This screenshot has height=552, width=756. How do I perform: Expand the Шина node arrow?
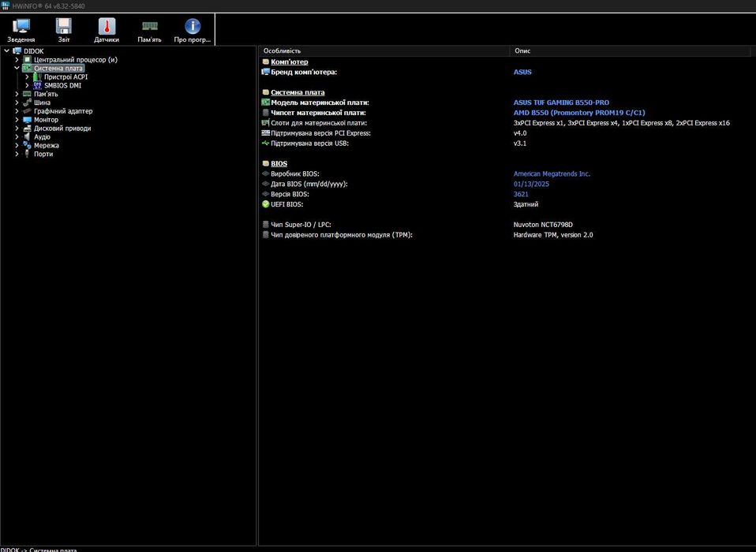click(x=17, y=103)
